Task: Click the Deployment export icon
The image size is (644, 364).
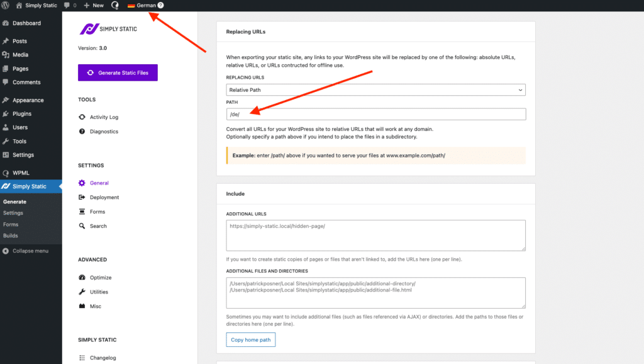Action: [82, 197]
